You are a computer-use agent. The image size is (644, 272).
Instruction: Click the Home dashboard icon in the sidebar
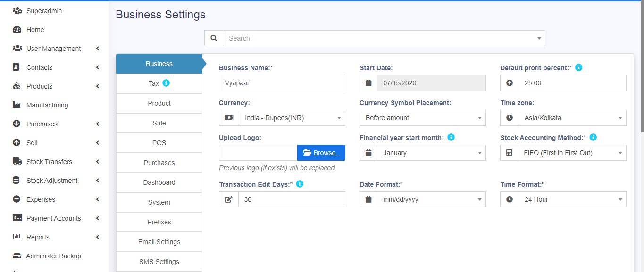pos(17,30)
